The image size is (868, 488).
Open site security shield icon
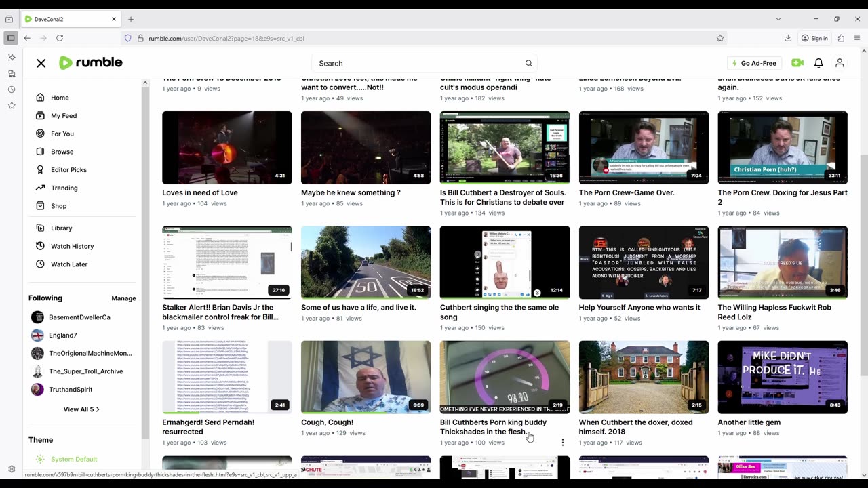coord(127,38)
